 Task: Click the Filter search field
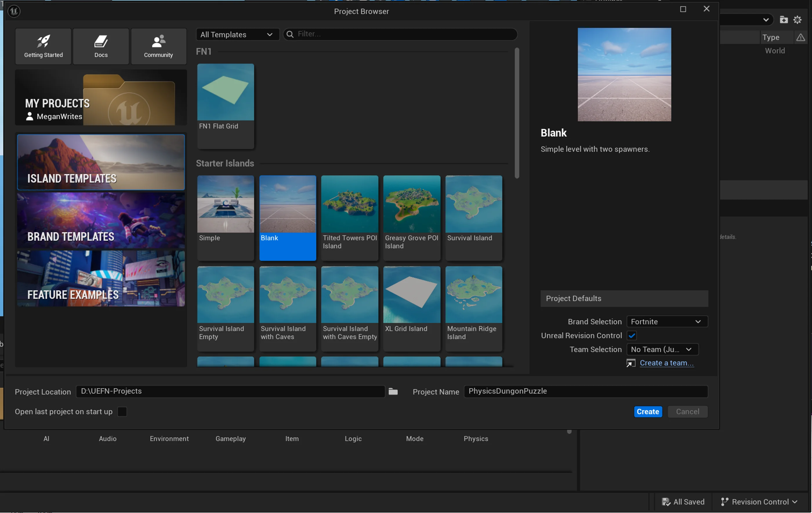[400, 34]
